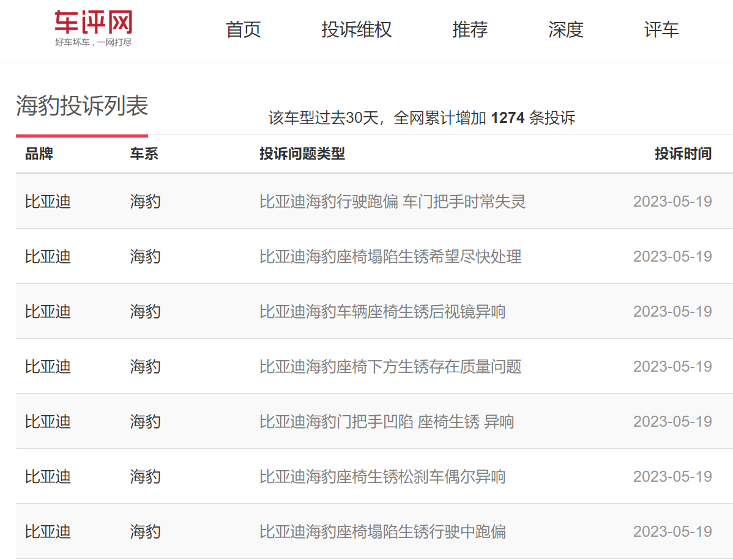
Task: Click 海豹 series in the 行驶中跑偏 row
Action: pyautogui.click(x=146, y=531)
